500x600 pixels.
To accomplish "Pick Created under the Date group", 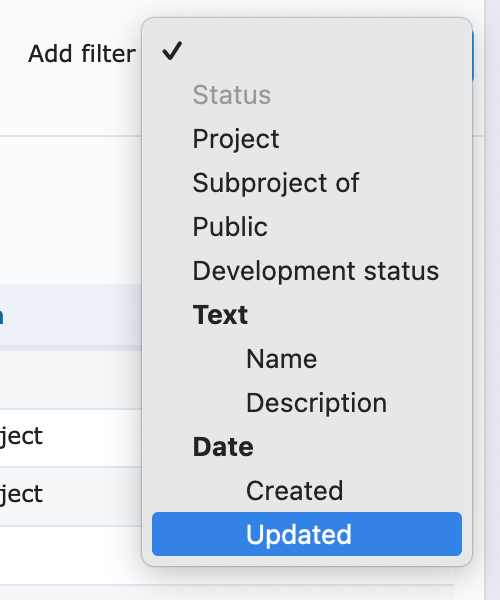I will pyautogui.click(x=294, y=491).
